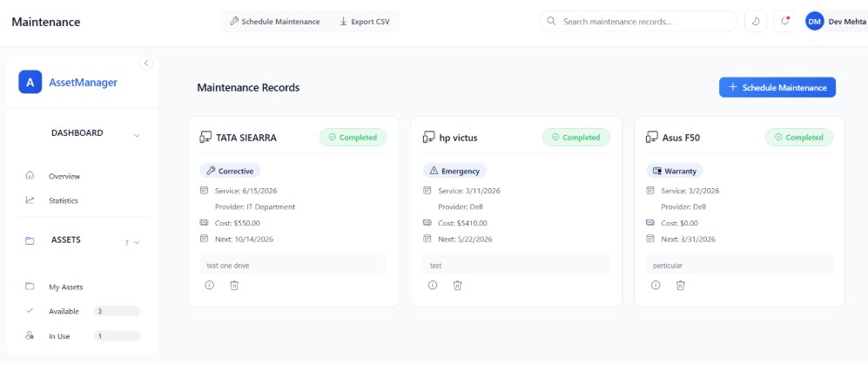This screenshot has height=365, width=868.
Task: Toggle dark mode with moon icon
Action: click(756, 21)
